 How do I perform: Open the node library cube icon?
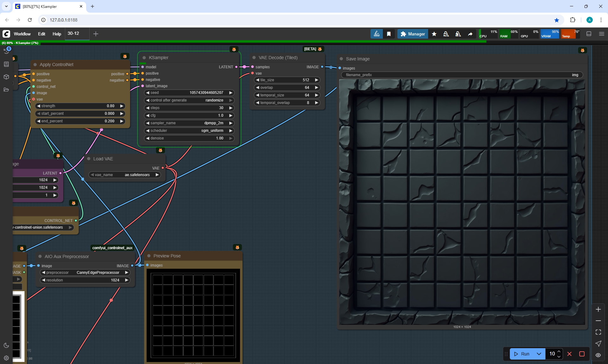[6, 77]
